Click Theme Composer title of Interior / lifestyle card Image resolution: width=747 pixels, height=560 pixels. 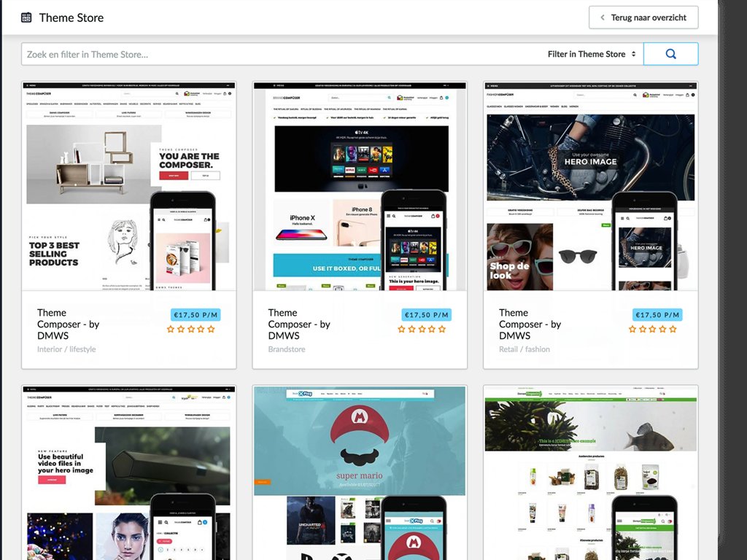point(68,324)
